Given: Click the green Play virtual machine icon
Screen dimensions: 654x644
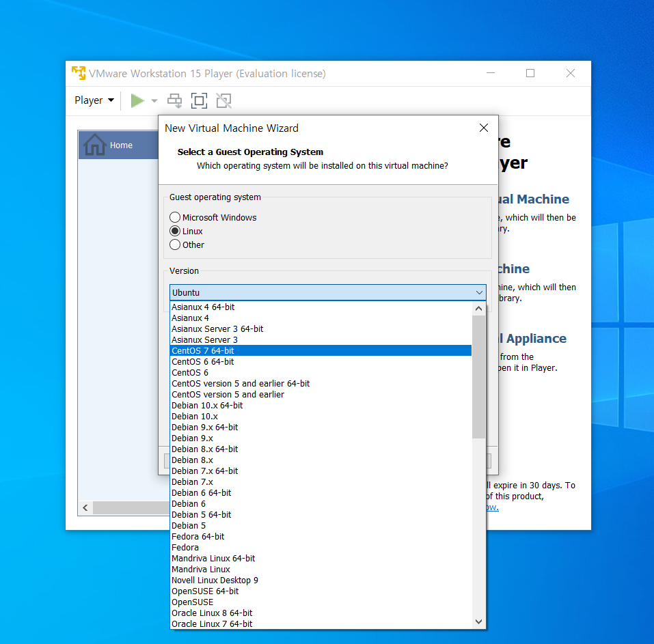Looking at the screenshot, I should (x=137, y=100).
